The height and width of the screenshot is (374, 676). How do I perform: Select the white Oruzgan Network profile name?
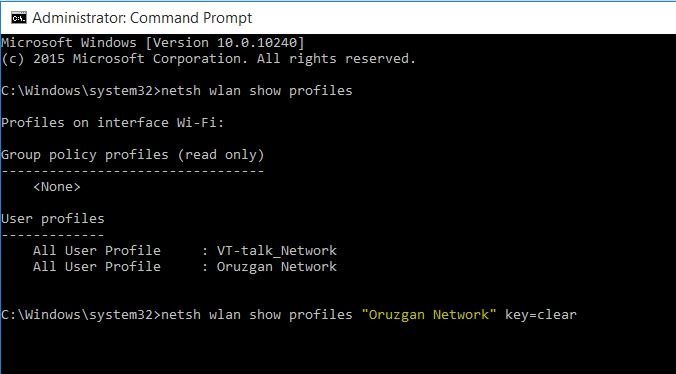[x=276, y=267]
